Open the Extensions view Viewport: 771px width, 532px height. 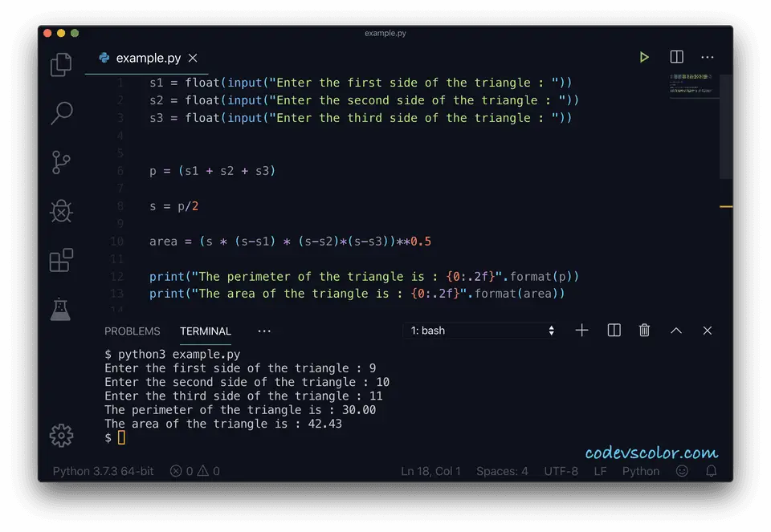point(61,260)
